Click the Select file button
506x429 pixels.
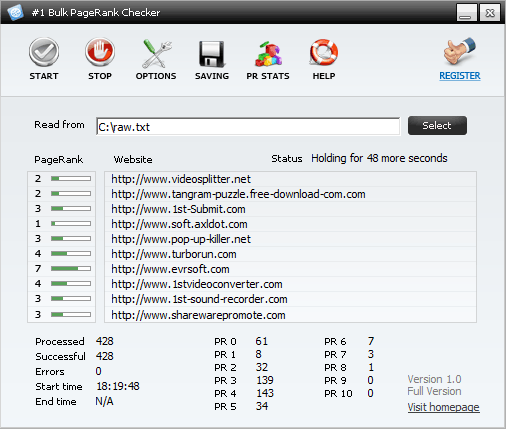[437, 126]
